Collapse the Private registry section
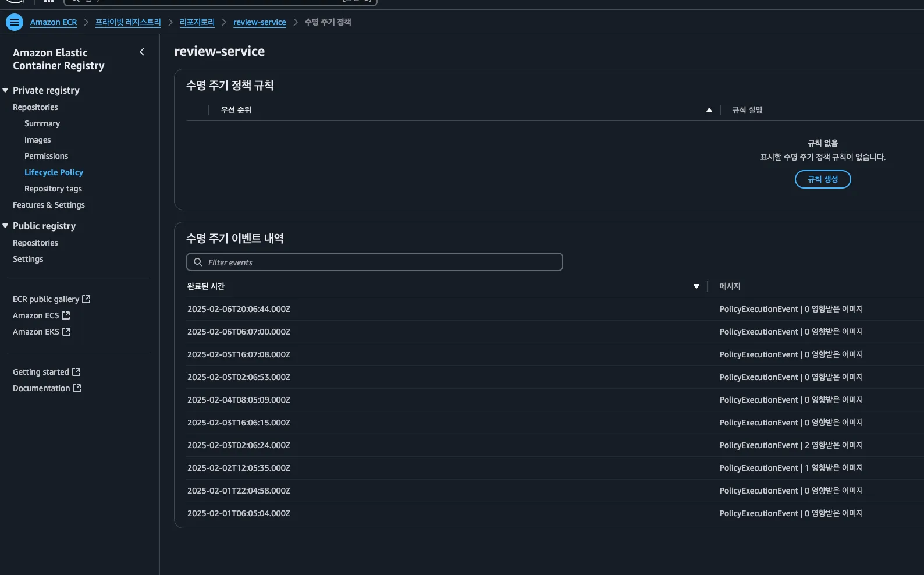The image size is (924, 575). 5,90
